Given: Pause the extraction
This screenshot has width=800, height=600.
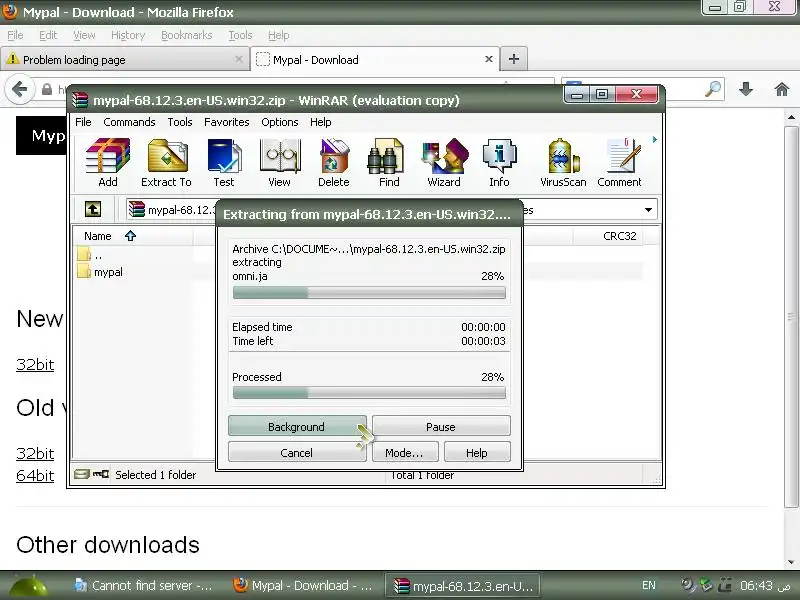Looking at the screenshot, I should tap(441, 427).
